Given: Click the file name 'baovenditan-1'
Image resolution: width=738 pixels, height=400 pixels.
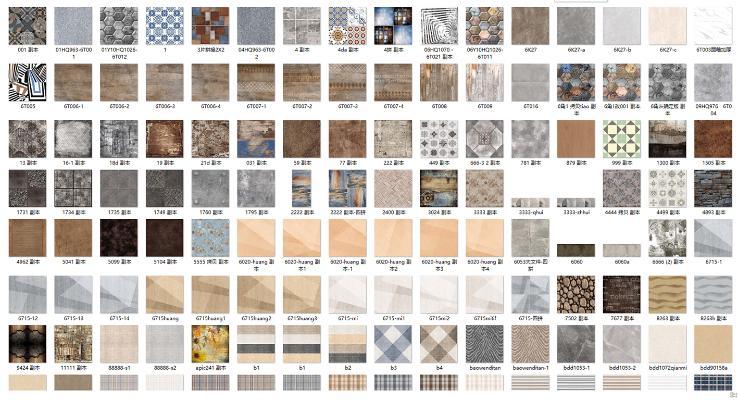Looking at the screenshot, I should (530, 368).
